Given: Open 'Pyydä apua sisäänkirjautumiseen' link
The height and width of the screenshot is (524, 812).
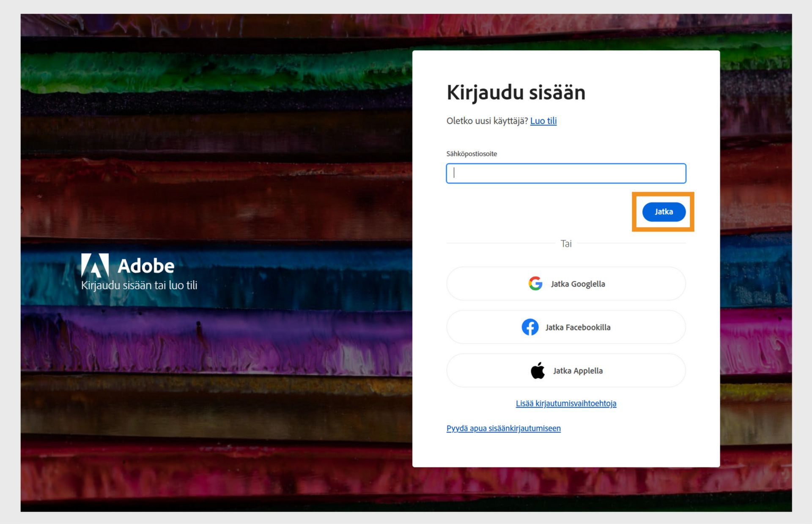Looking at the screenshot, I should coord(503,428).
